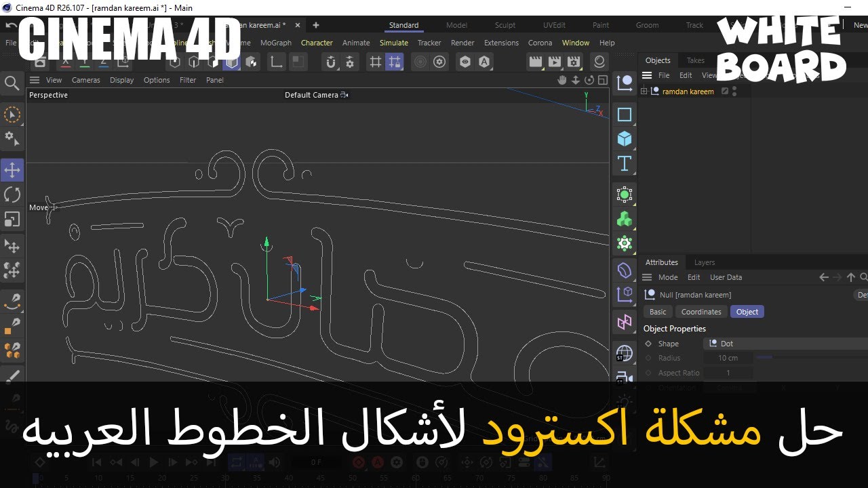Toggle Model mode cube icon
The width and height of the screenshot is (868, 488).
pyautogui.click(x=232, y=62)
